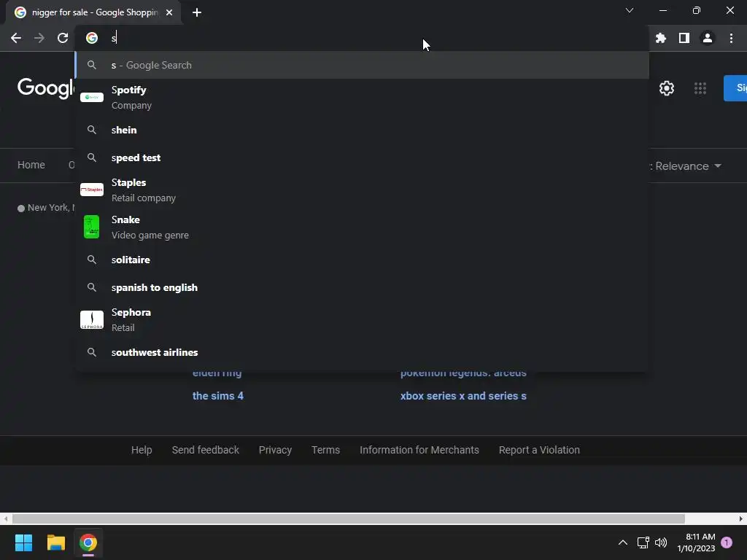Click Send feedback in footer
The height and width of the screenshot is (560, 747).
tap(205, 450)
